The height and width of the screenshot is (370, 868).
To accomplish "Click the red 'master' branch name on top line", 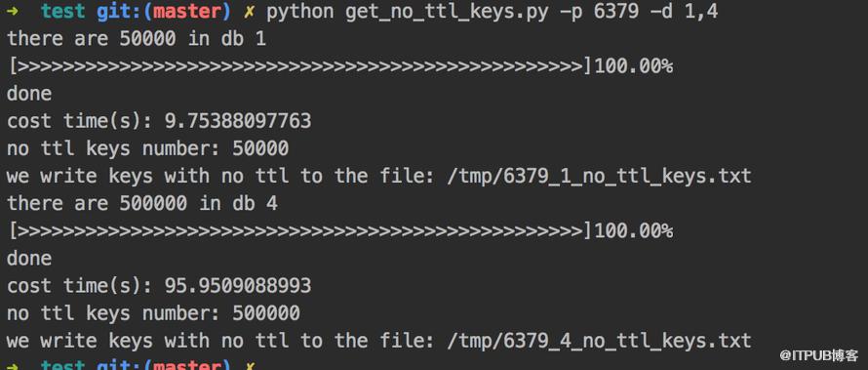I will 187,12.
